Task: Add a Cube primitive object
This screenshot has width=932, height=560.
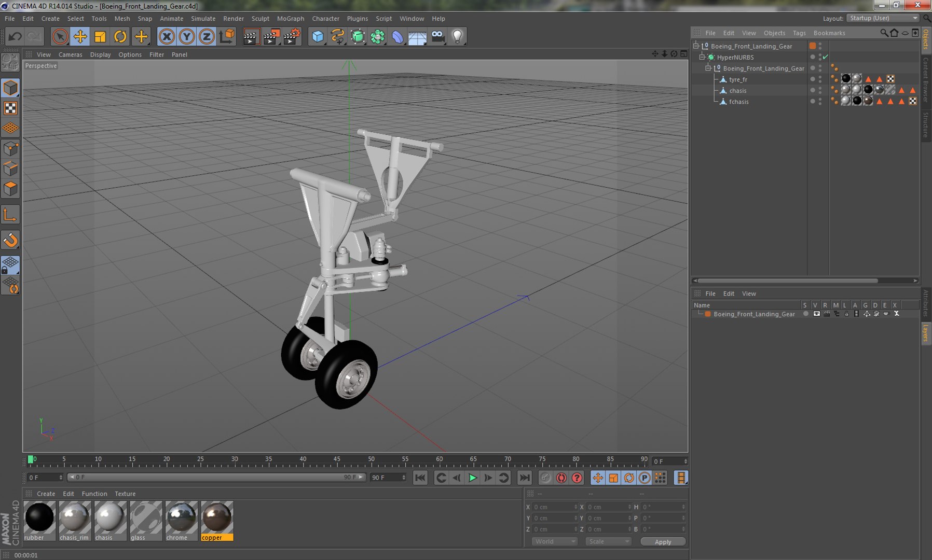Action: (318, 36)
